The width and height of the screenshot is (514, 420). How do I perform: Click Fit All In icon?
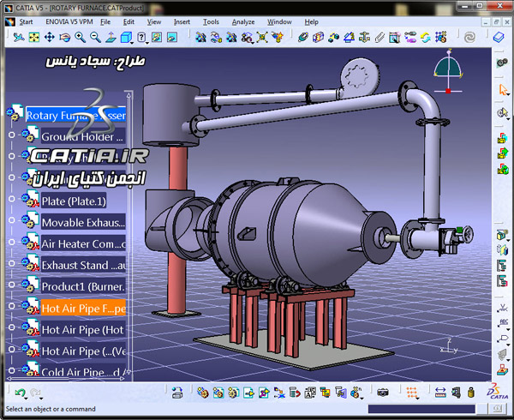click(x=33, y=38)
